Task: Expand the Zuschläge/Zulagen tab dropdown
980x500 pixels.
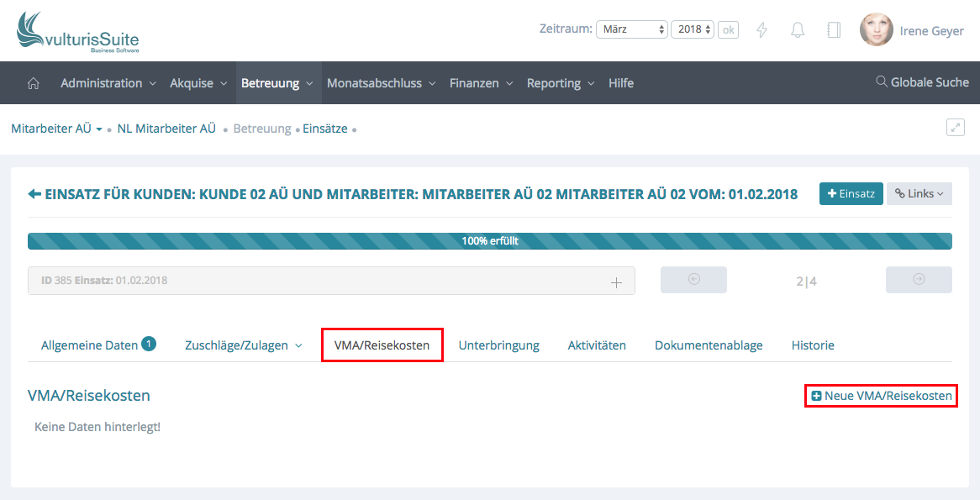Action: 298,346
